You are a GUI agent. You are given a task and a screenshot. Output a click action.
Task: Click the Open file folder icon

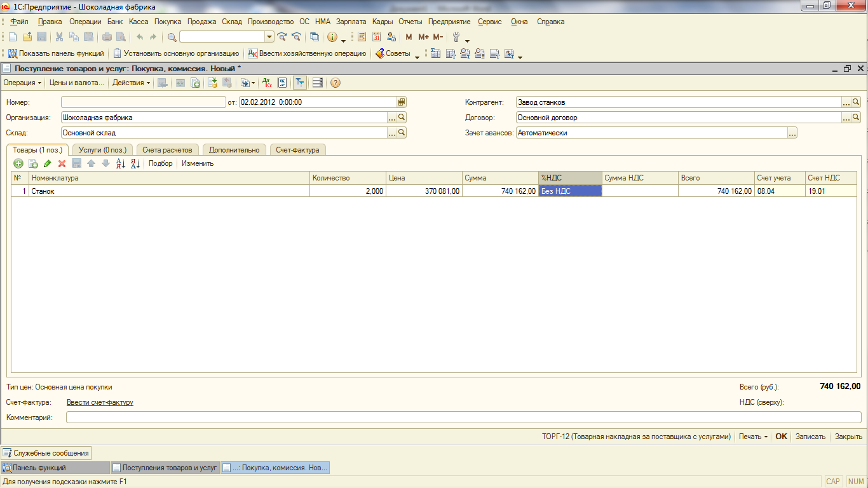27,37
